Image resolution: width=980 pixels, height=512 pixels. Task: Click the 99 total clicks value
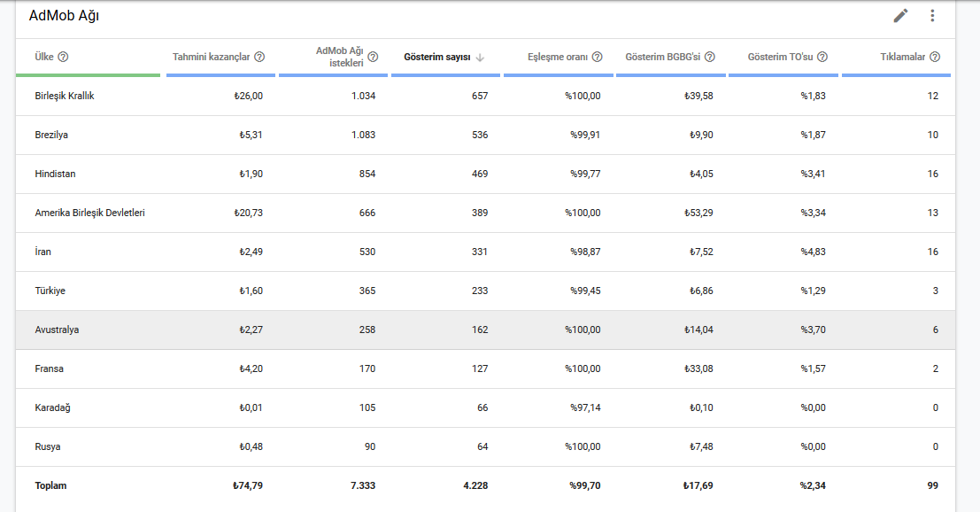pos(932,485)
